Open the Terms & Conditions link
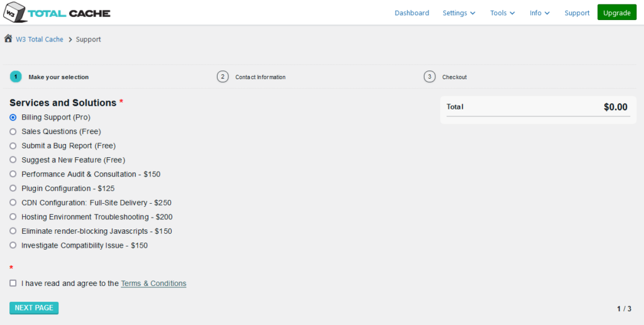644x325 pixels. click(153, 284)
